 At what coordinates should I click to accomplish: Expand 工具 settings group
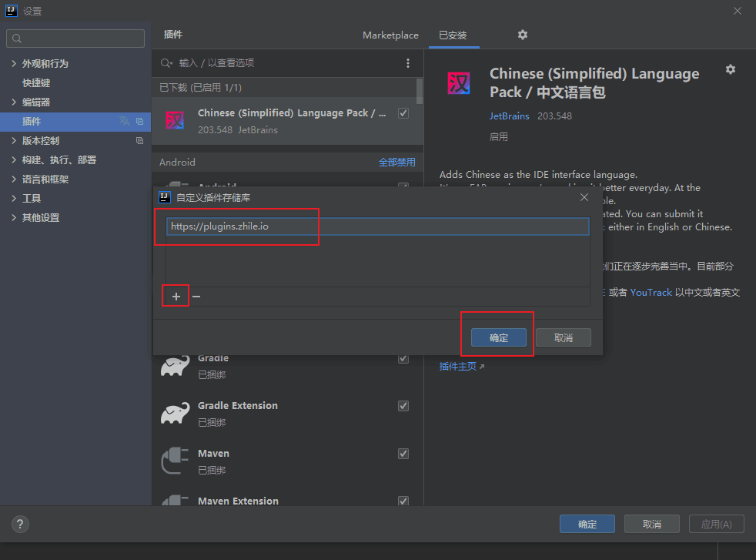(x=14, y=199)
